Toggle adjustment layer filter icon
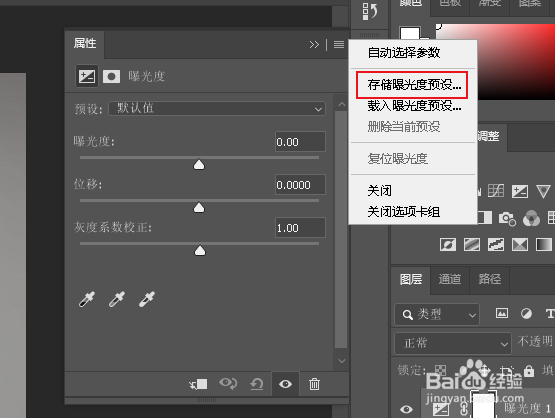 (x=526, y=314)
